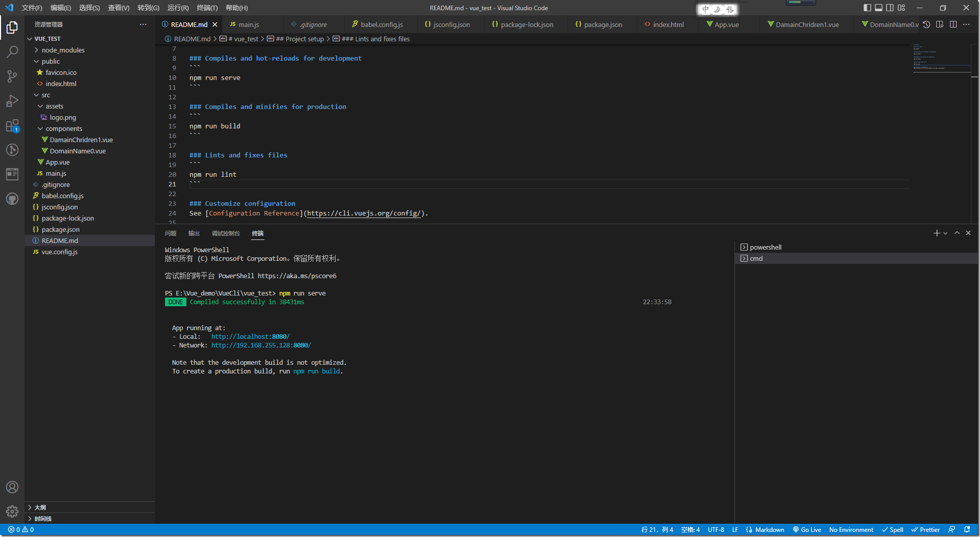Open the Search view in activity bar
This screenshot has height=537, width=980.
[12, 51]
